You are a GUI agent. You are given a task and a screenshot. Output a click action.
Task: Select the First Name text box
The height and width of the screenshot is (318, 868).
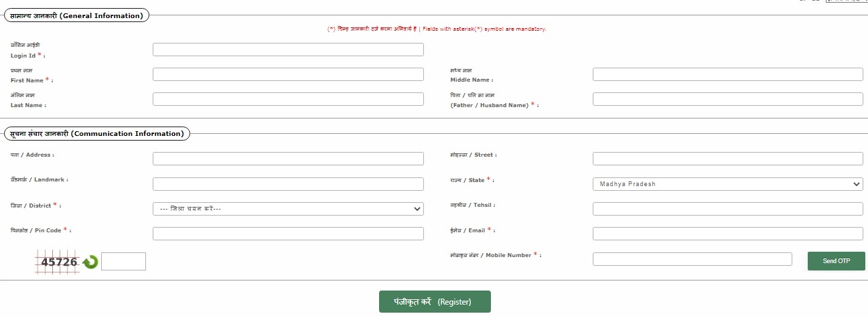pyautogui.click(x=288, y=74)
